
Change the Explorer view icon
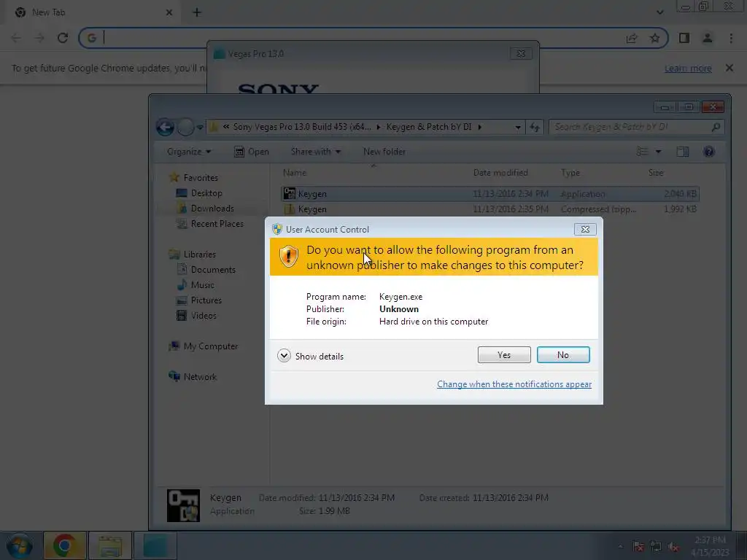[x=642, y=152]
